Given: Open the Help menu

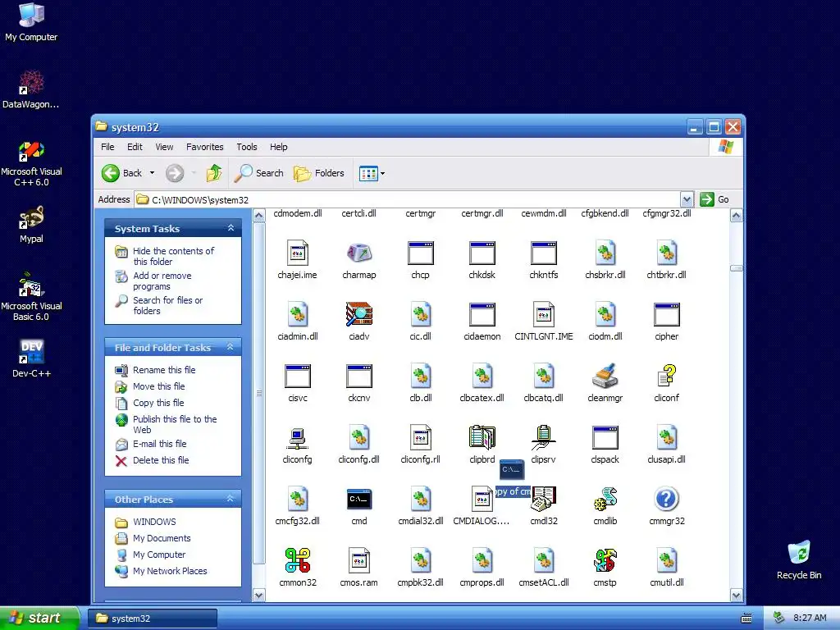Looking at the screenshot, I should [278, 147].
